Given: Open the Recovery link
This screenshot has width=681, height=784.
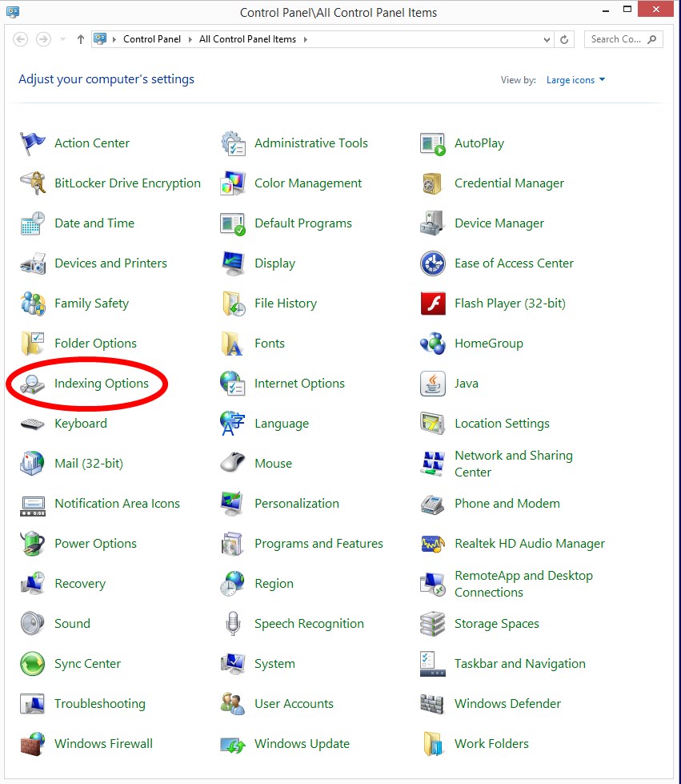Looking at the screenshot, I should pyautogui.click(x=80, y=584).
